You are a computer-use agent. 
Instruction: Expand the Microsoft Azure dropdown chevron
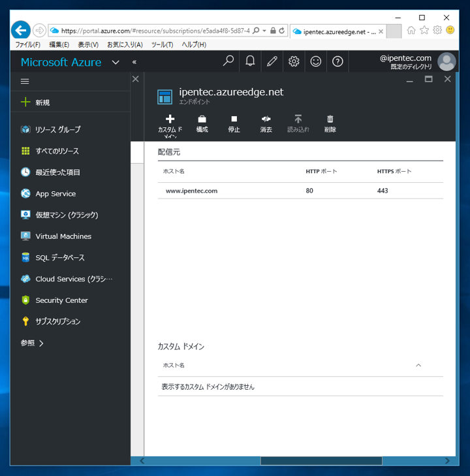(116, 63)
